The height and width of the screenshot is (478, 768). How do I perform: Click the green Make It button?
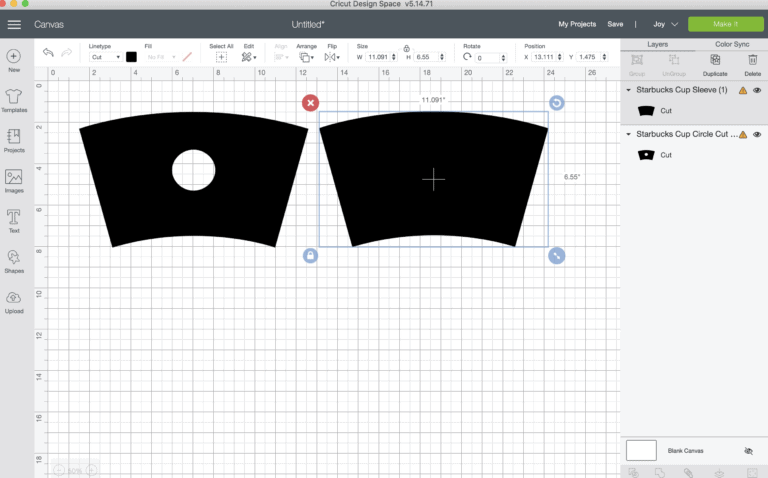(x=723, y=23)
